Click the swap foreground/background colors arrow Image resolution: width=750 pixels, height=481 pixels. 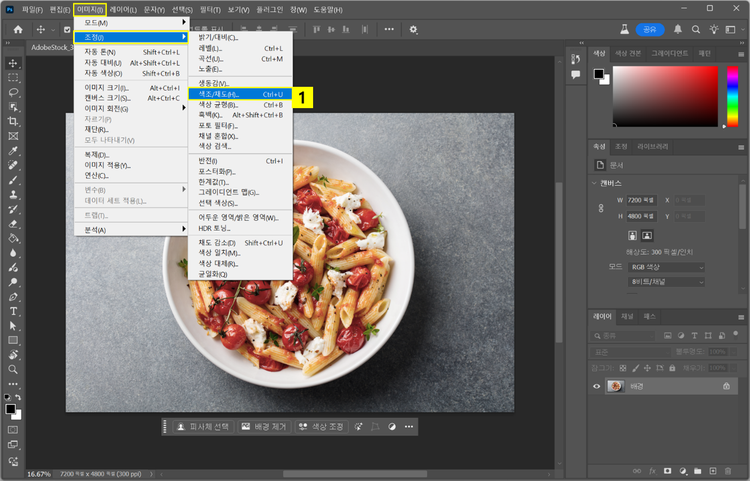(18, 398)
